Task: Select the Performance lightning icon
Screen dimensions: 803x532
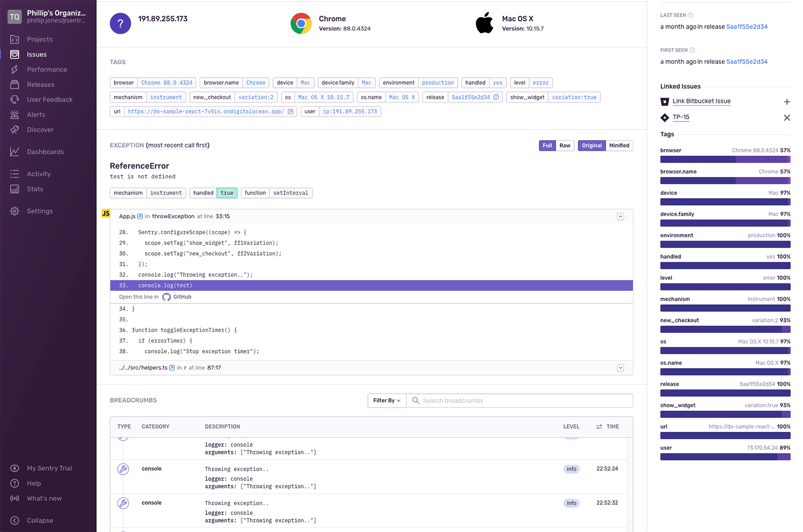Action: pyautogui.click(x=15, y=69)
